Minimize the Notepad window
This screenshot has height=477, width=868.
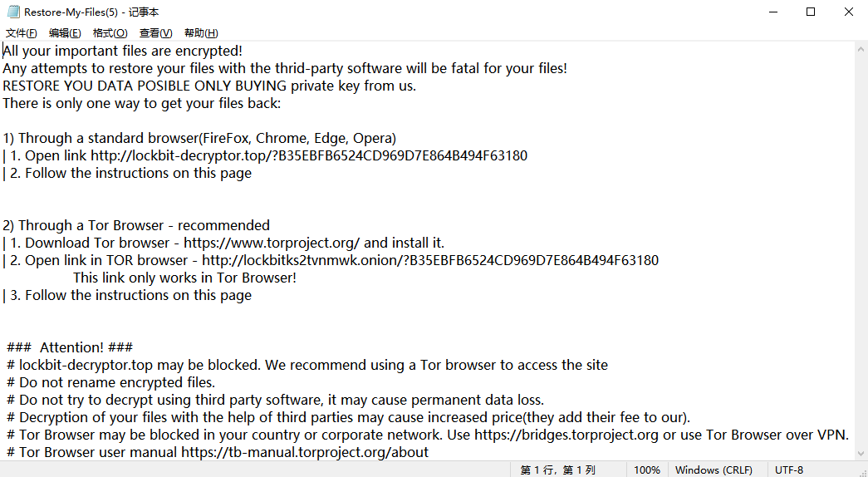tap(773, 12)
